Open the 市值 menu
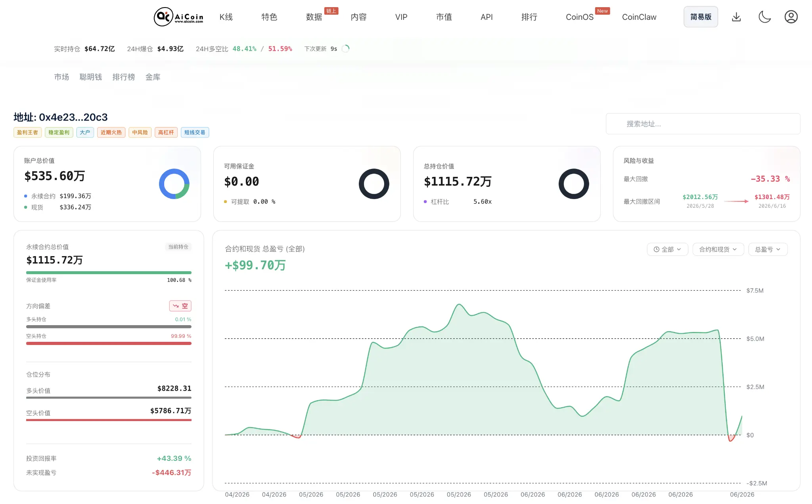 coord(444,17)
